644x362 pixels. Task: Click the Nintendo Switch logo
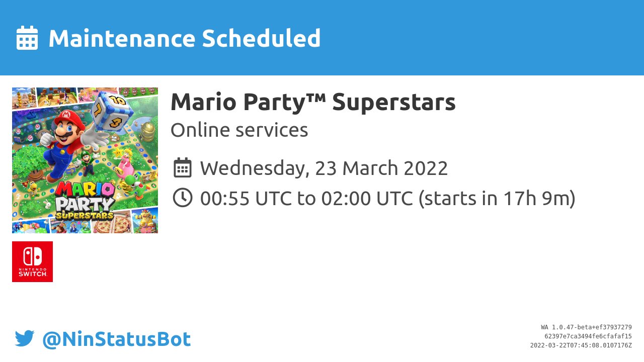(x=32, y=261)
